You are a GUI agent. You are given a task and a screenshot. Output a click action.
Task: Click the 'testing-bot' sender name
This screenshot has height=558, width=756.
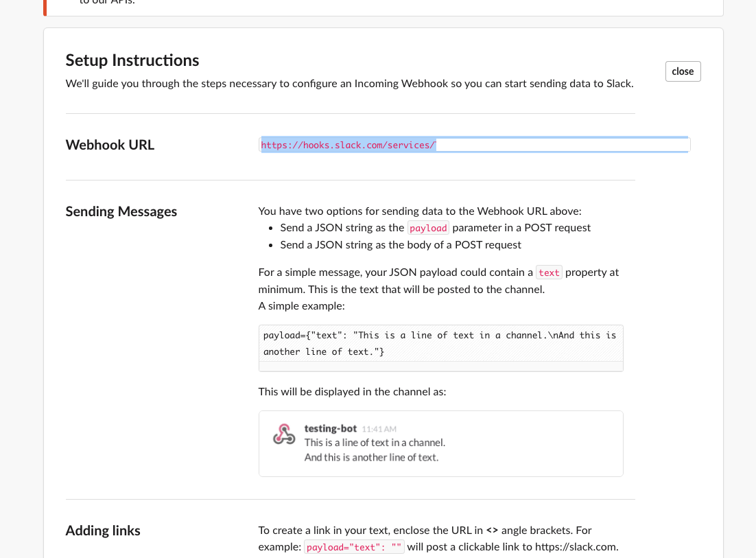330,428
